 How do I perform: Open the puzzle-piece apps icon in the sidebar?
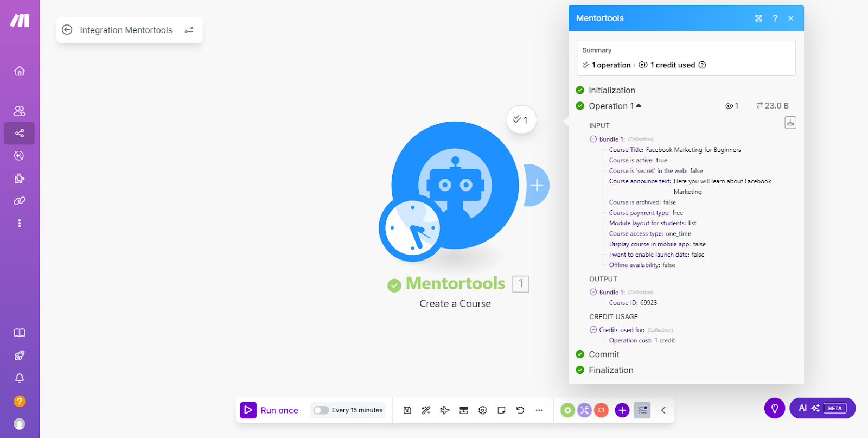pyautogui.click(x=20, y=179)
